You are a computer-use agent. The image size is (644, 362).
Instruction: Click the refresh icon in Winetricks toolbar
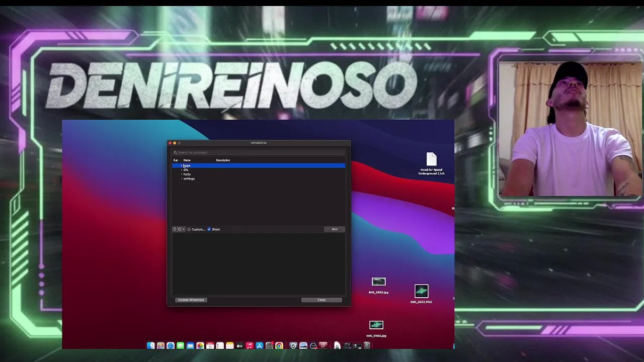point(175,229)
